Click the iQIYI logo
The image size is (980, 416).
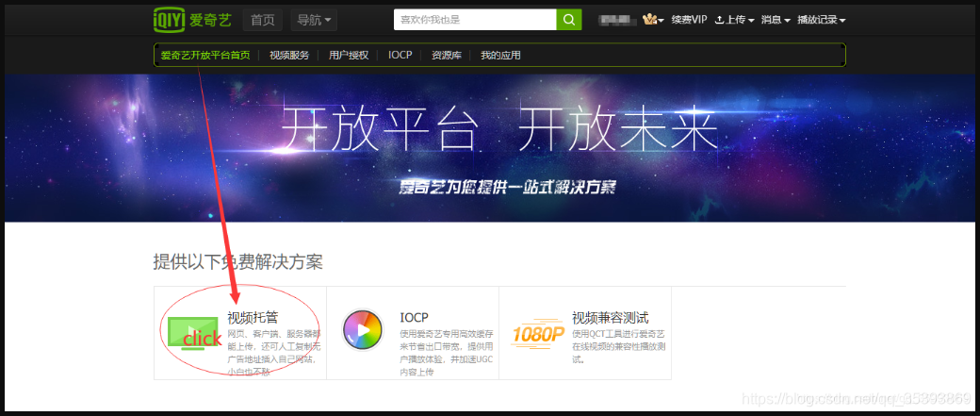pos(192,20)
